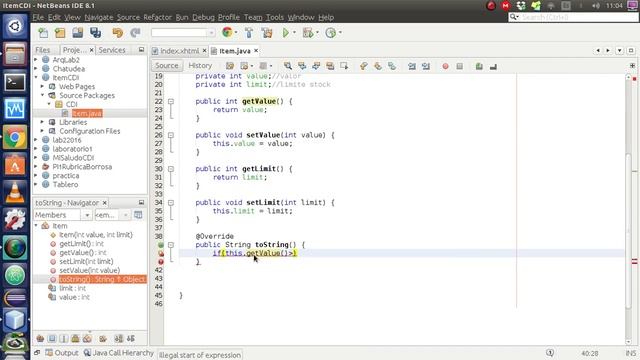
Task: Select getLimit() in the Navigator
Action: pyautogui.click(x=81, y=244)
